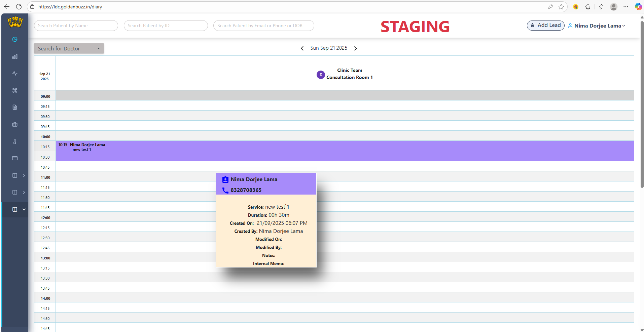Collapse the active sidebar menu with down chevron
Screen dimensions: 644x332
[24, 209]
